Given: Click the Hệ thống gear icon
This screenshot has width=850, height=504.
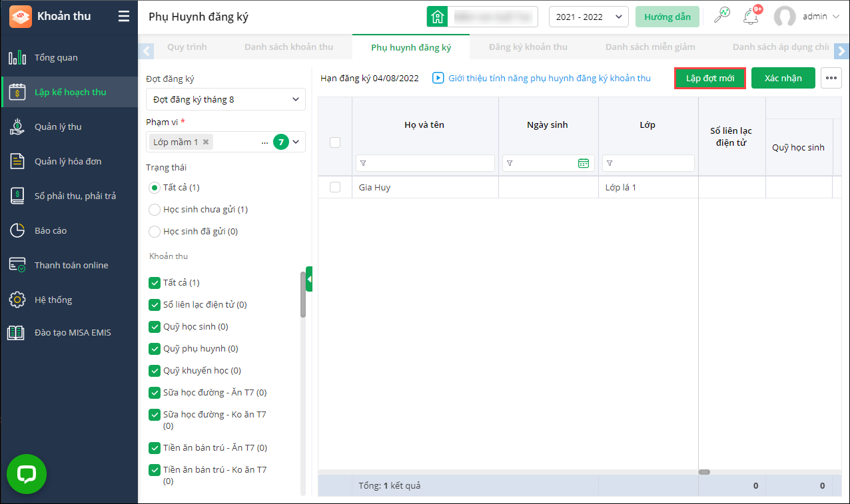Looking at the screenshot, I should pos(17,300).
